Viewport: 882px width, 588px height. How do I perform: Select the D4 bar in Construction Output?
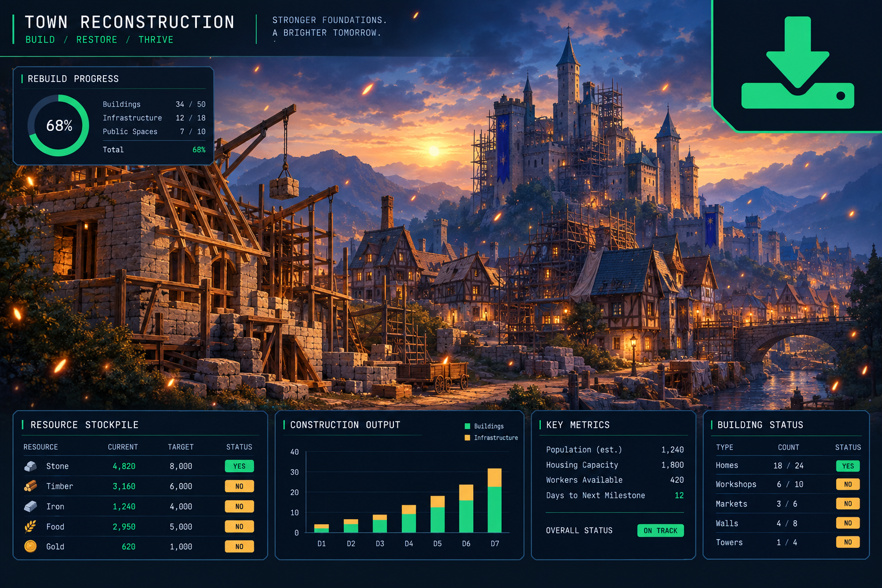pos(409,519)
